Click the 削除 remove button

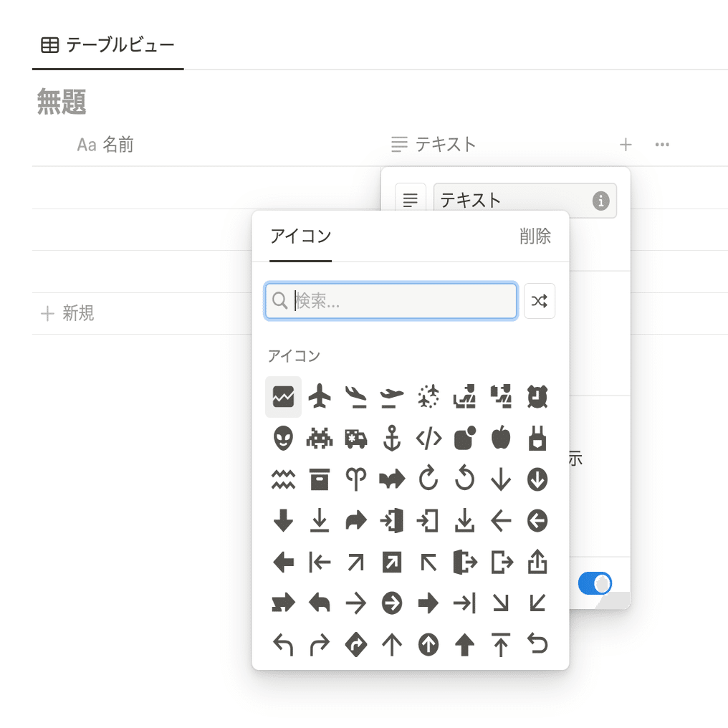(x=535, y=236)
